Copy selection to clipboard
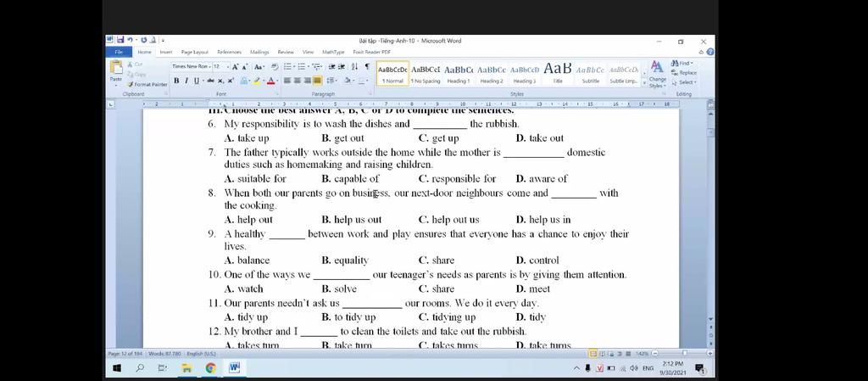868x381 pixels. click(136, 74)
